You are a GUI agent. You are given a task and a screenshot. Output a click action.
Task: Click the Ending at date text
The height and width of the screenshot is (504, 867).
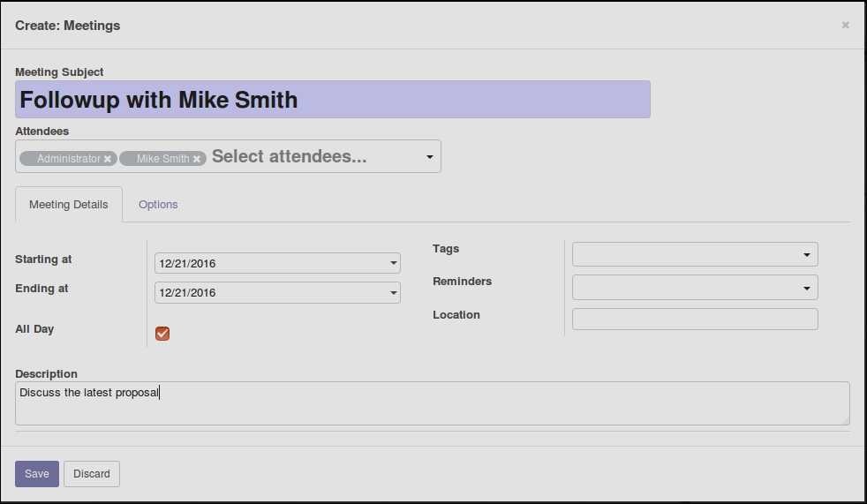click(187, 293)
